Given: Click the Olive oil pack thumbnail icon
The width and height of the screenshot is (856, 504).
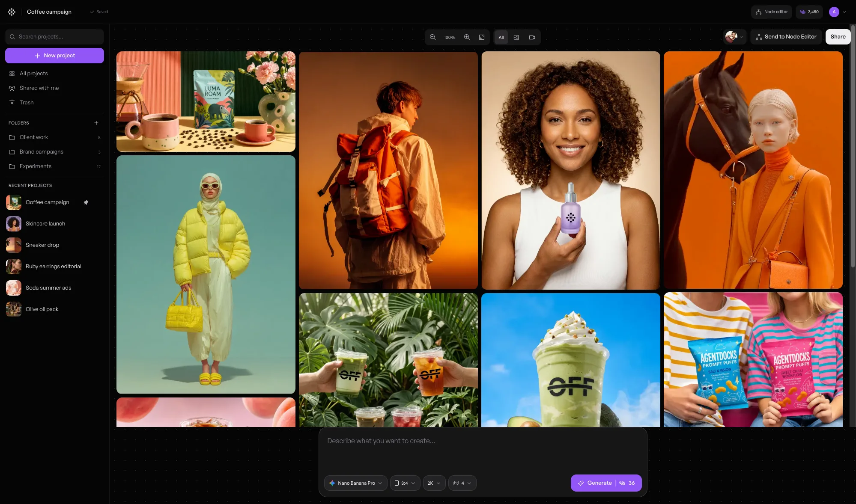Looking at the screenshot, I should tap(14, 309).
